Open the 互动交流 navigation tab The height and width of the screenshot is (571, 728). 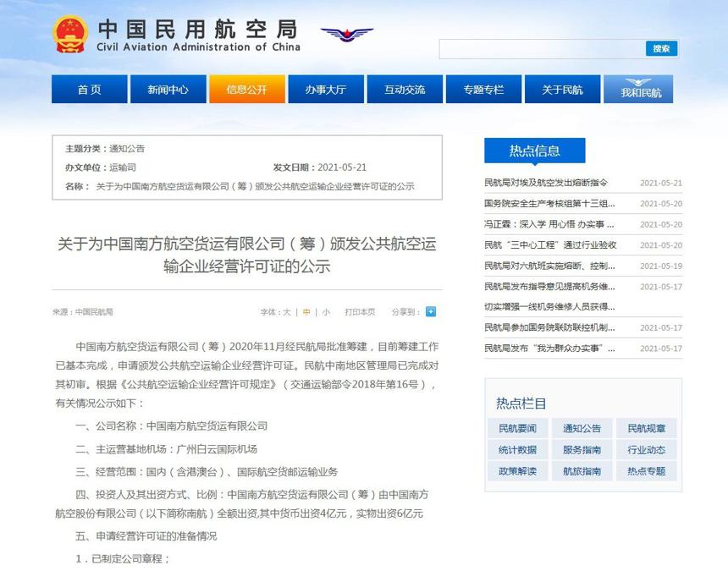[405, 89]
